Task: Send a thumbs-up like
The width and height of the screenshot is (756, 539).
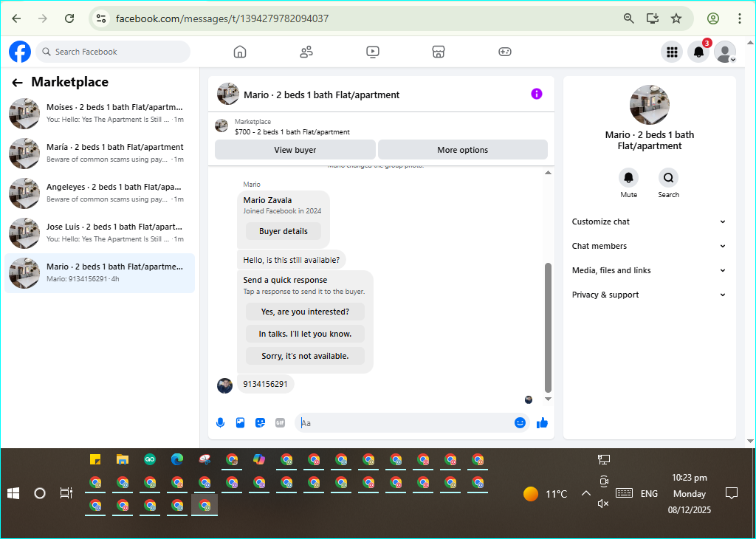Action: click(x=543, y=423)
